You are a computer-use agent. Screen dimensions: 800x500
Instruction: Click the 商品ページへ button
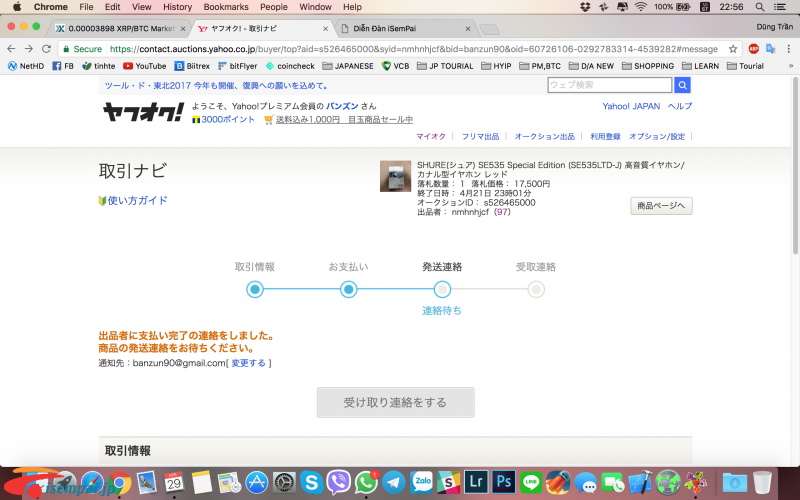pos(661,206)
